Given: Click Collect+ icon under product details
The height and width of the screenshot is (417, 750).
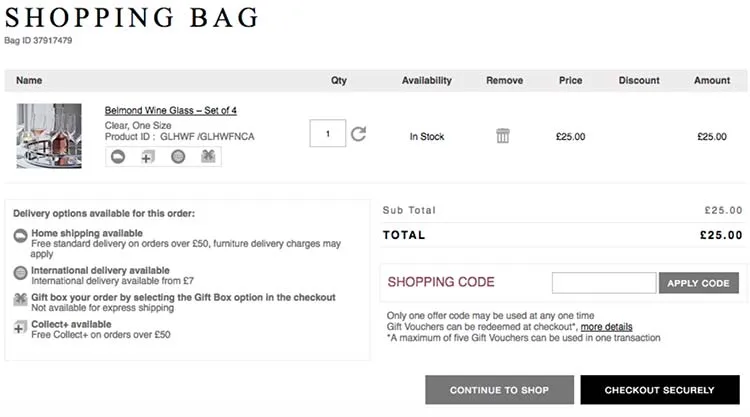Looking at the screenshot, I should pyautogui.click(x=148, y=157).
